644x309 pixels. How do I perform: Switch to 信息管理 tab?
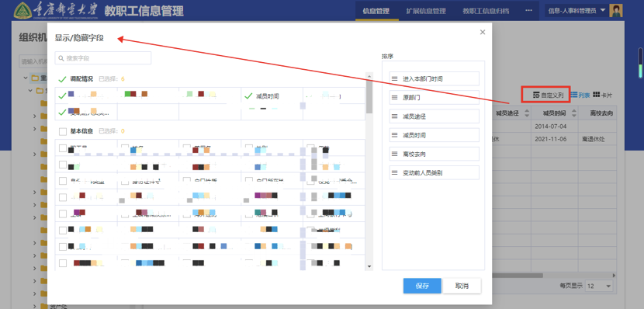click(376, 11)
